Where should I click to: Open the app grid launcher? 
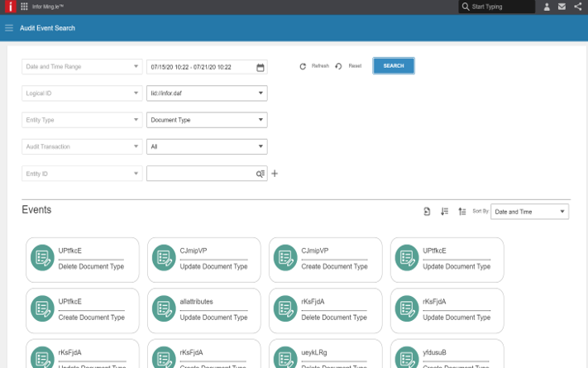23,7
